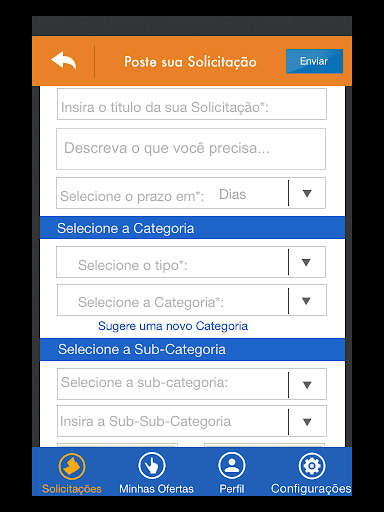Click the Enviar button

point(314,61)
